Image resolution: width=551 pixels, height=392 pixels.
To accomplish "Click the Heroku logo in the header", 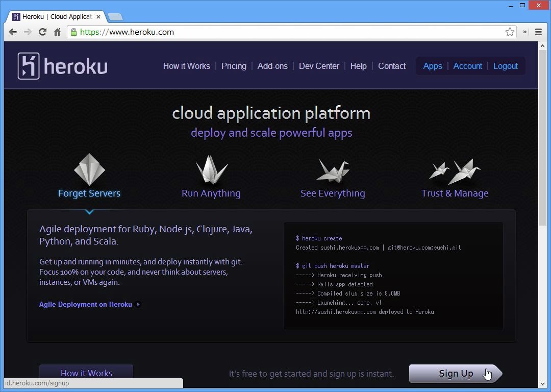I will click(63, 66).
